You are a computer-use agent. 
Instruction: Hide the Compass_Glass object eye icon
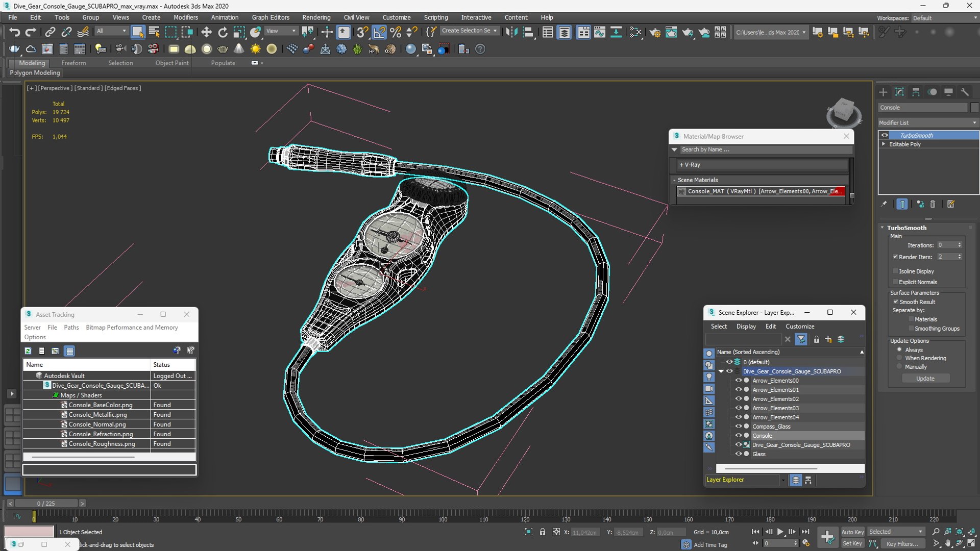738,427
